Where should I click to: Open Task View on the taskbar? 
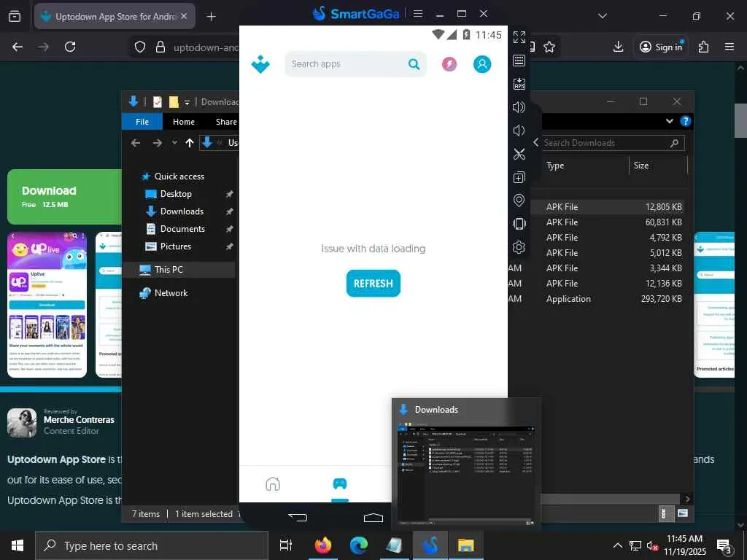click(x=286, y=545)
